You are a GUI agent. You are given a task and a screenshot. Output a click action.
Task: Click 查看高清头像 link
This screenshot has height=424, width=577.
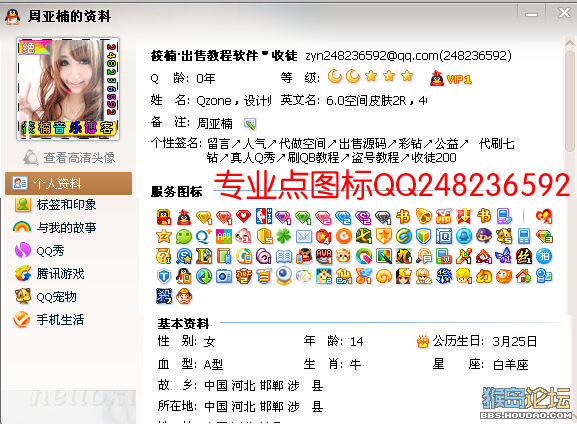click(x=69, y=158)
